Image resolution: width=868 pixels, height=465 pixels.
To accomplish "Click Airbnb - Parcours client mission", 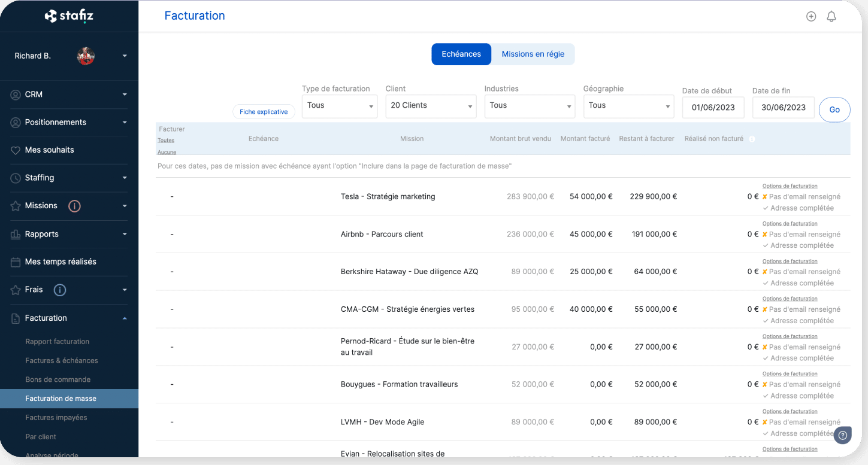I will (x=382, y=235).
